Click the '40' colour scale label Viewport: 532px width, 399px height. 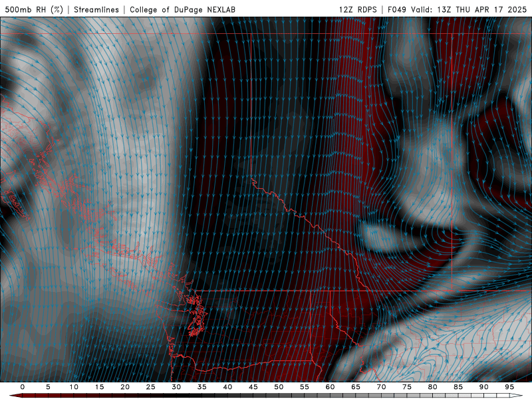click(227, 387)
